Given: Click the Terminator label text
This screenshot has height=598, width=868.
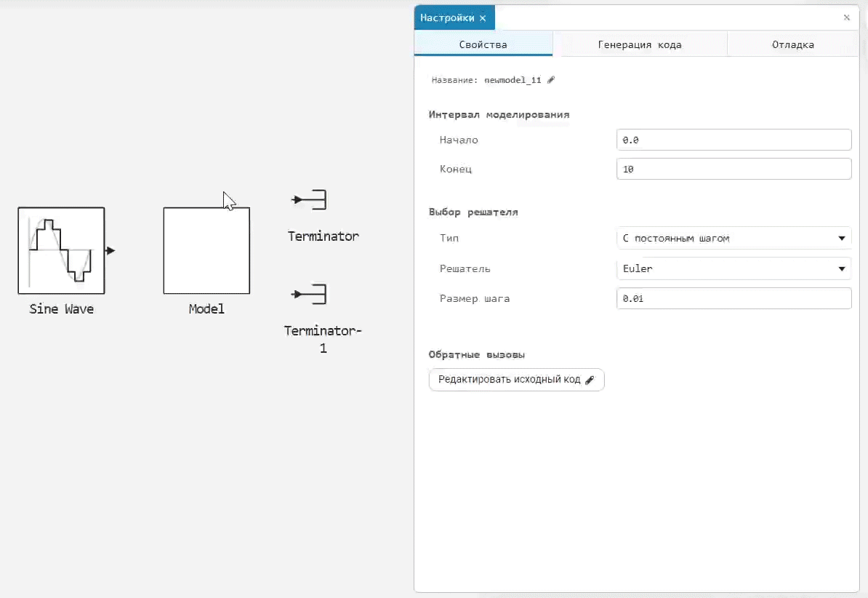Looking at the screenshot, I should point(324,236).
